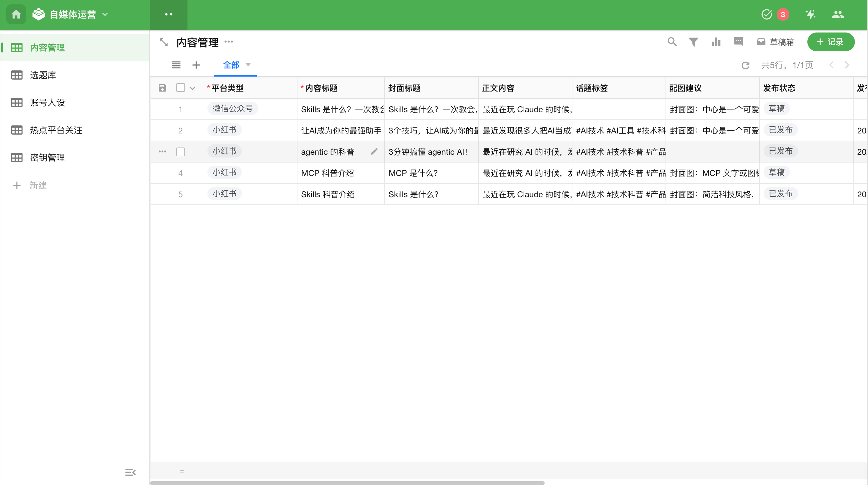Open 热点平台关注 sidebar item

56,130
